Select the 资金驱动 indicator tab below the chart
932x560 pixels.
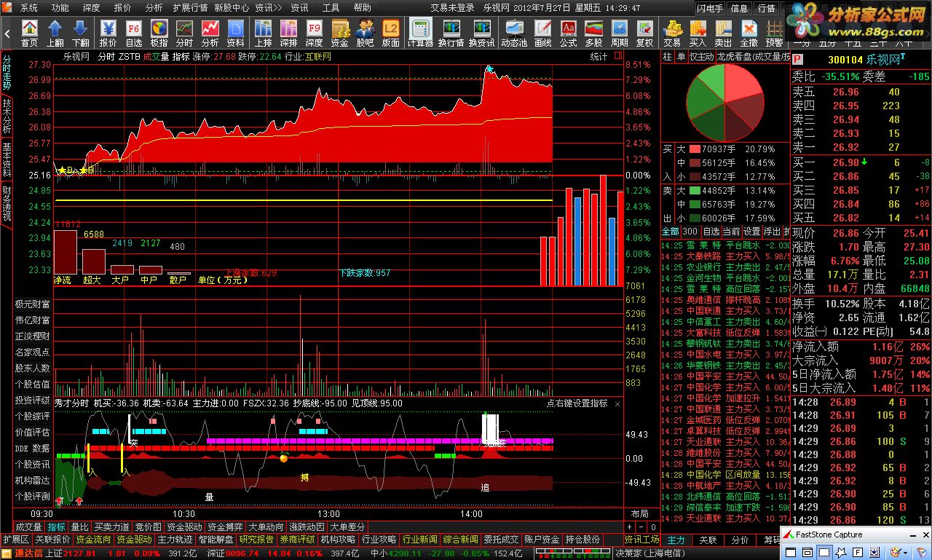[x=184, y=527]
